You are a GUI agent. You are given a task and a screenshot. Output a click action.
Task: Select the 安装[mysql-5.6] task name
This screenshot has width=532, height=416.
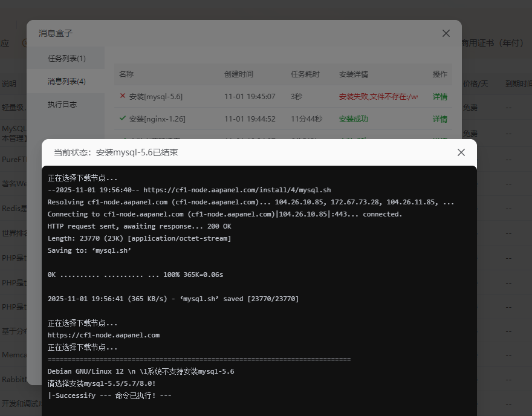coord(156,97)
